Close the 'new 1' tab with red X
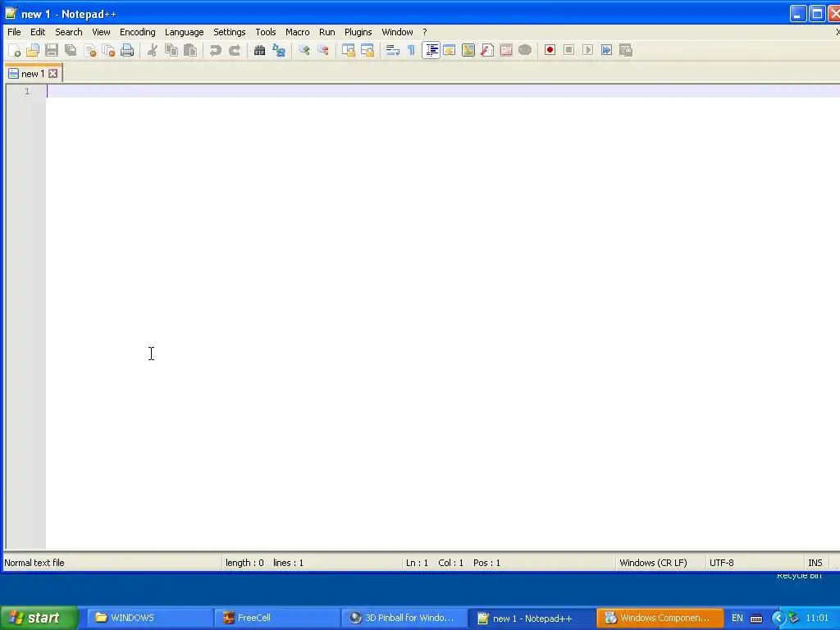The image size is (840, 630). [53, 73]
